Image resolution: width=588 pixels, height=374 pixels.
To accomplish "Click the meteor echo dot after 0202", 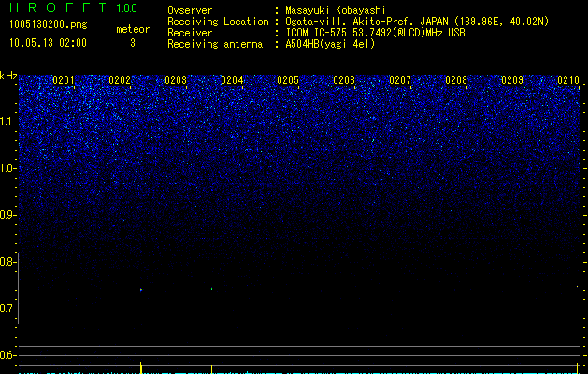I will [141, 290].
